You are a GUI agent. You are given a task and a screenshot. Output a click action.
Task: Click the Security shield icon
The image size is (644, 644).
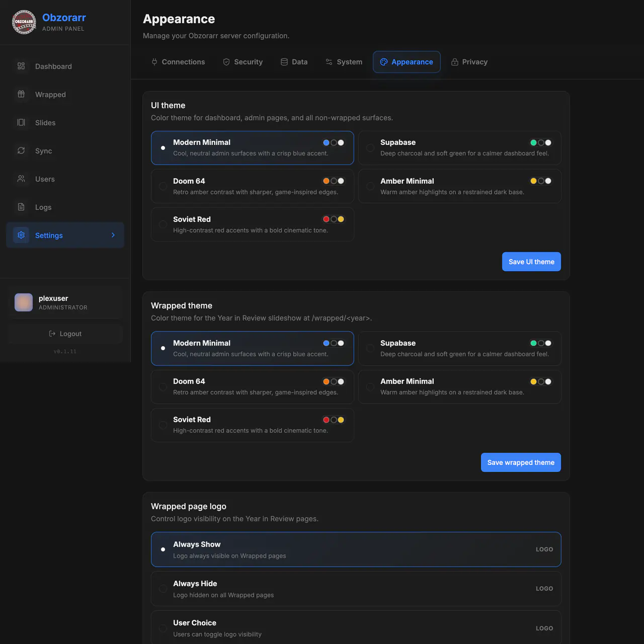pos(226,62)
